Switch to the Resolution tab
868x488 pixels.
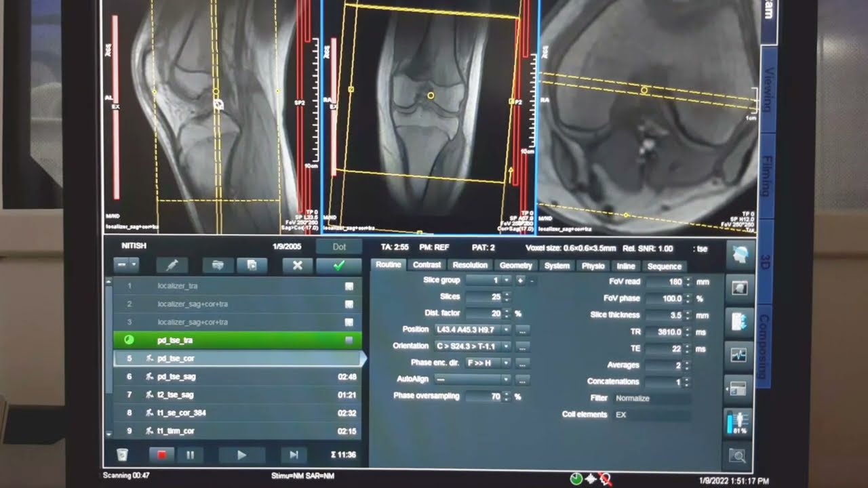pyautogui.click(x=470, y=266)
